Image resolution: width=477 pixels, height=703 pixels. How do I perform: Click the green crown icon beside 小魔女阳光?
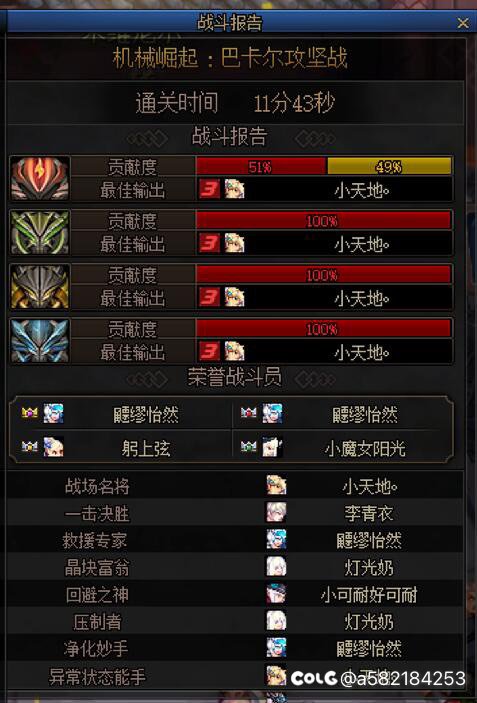(248, 446)
